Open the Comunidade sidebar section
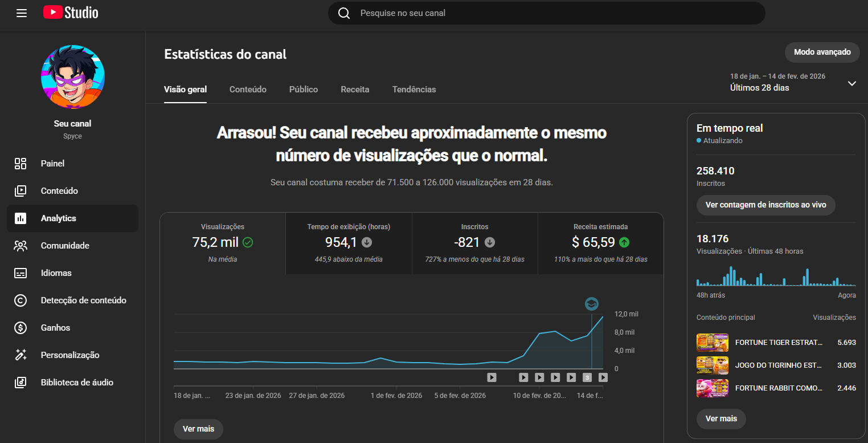This screenshot has width=868, height=443. tap(72, 246)
